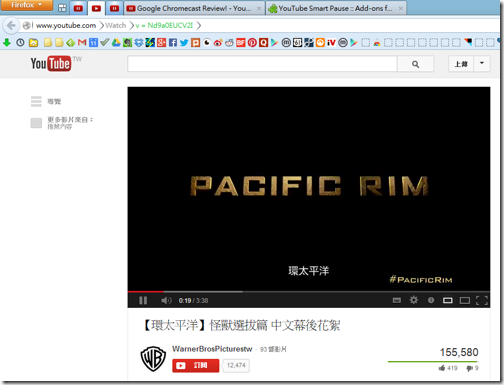Select the Watch breadcrumb segment in the URL

pyautogui.click(x=116, y=25)
